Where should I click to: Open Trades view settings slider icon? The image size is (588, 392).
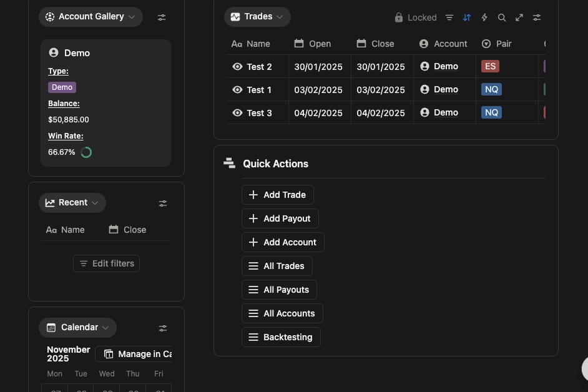(537, 17)
